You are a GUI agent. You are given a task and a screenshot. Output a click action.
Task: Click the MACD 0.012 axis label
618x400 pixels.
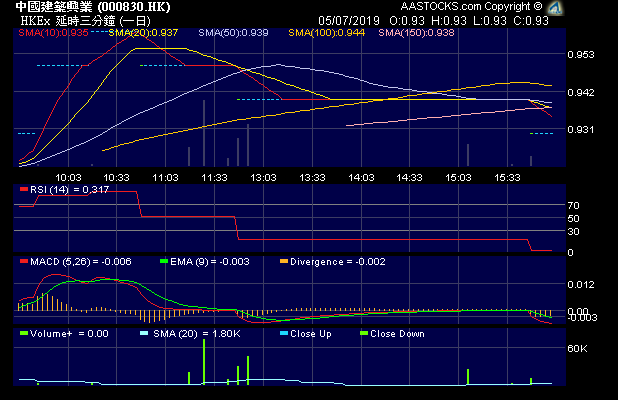[581, 285]
